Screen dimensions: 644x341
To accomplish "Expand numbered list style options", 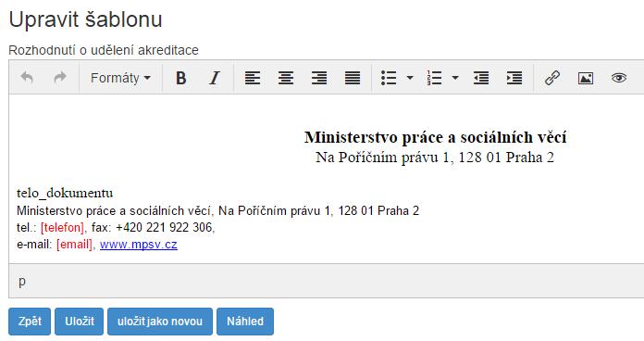I will tap(455, 77).
